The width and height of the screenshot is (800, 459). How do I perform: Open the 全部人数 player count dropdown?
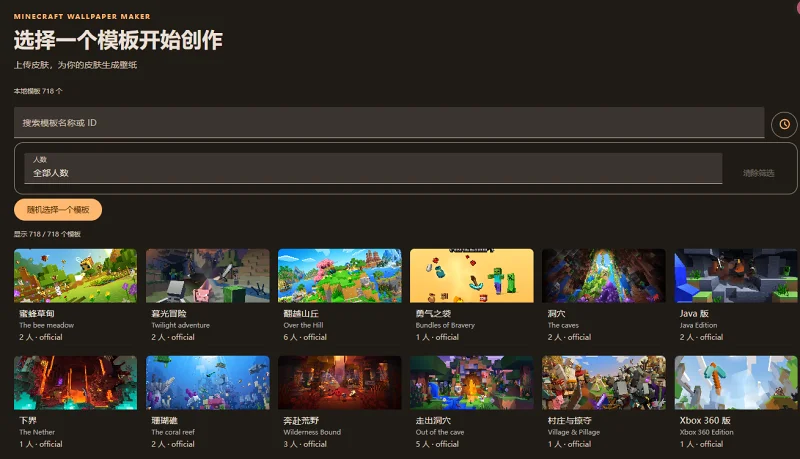point(373,168)
